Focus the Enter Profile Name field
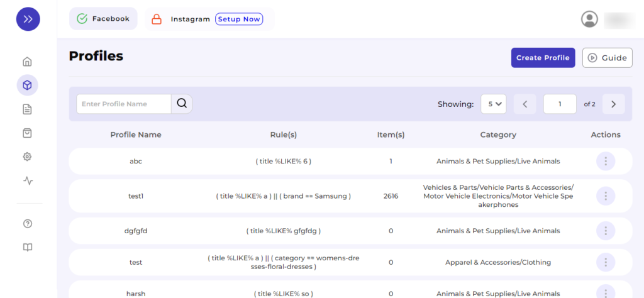 pos(124,104)
